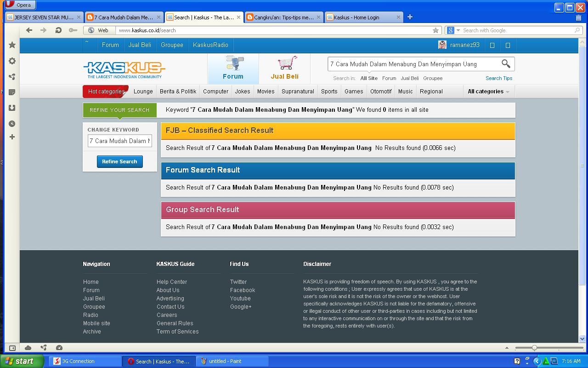The height and width of the screenshot is (368, 588).
Task: Open the Notes panel in Opera sidebar
Action: tap(12, 92)
